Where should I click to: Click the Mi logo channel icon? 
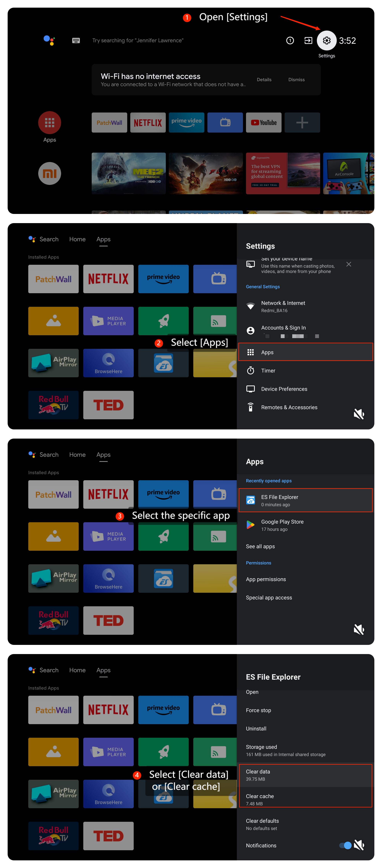point(49,173)
